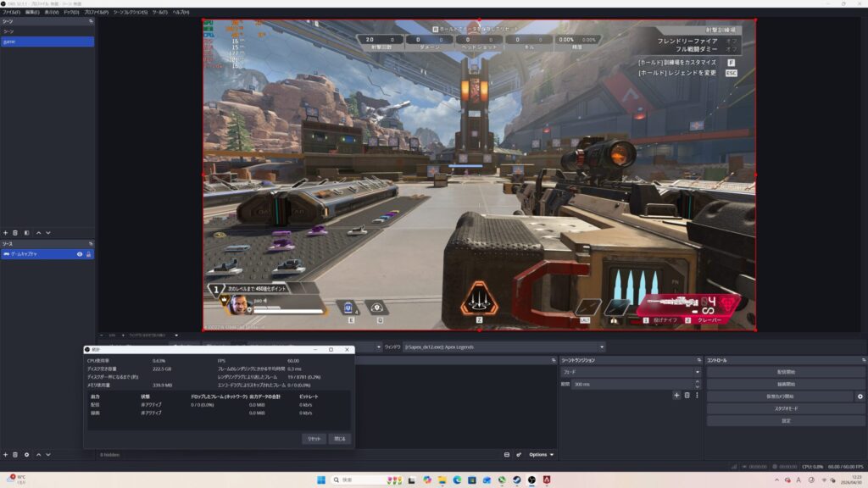Click the Apex Legends icon in the taskbar

click(x=547, y=480)
